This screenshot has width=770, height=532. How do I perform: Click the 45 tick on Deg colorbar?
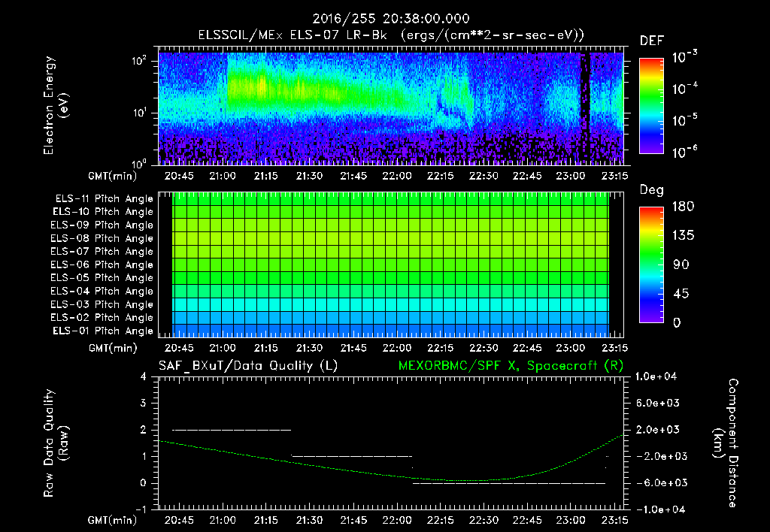point(681,294)
